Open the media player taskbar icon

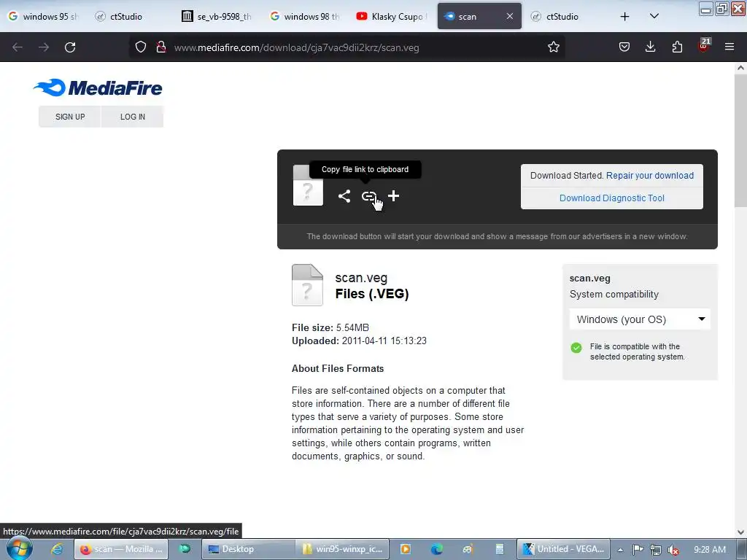pos(406,549)
